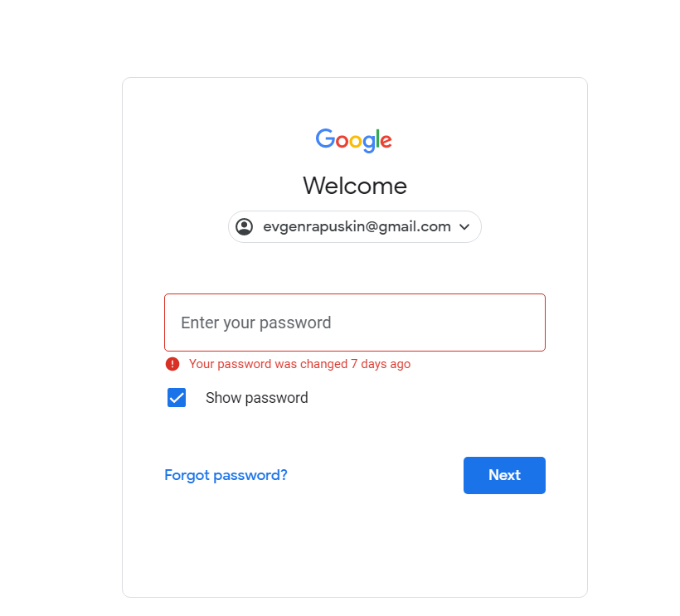Click the Enter your password placeholder text

[x=256, y=323]
